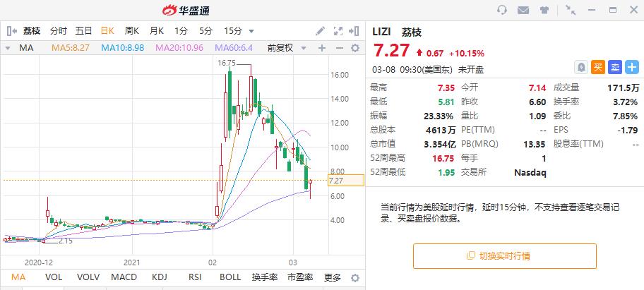This screenshot has width=644, height=290.
Task: Select 周K weekly candlestick tab
Action: point(132,31)
